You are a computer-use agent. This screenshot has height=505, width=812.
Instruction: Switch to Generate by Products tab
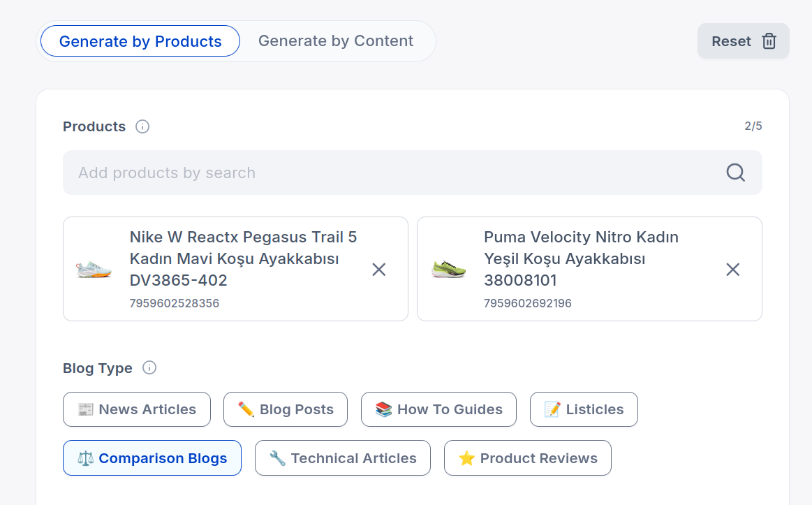pos(140,41)
